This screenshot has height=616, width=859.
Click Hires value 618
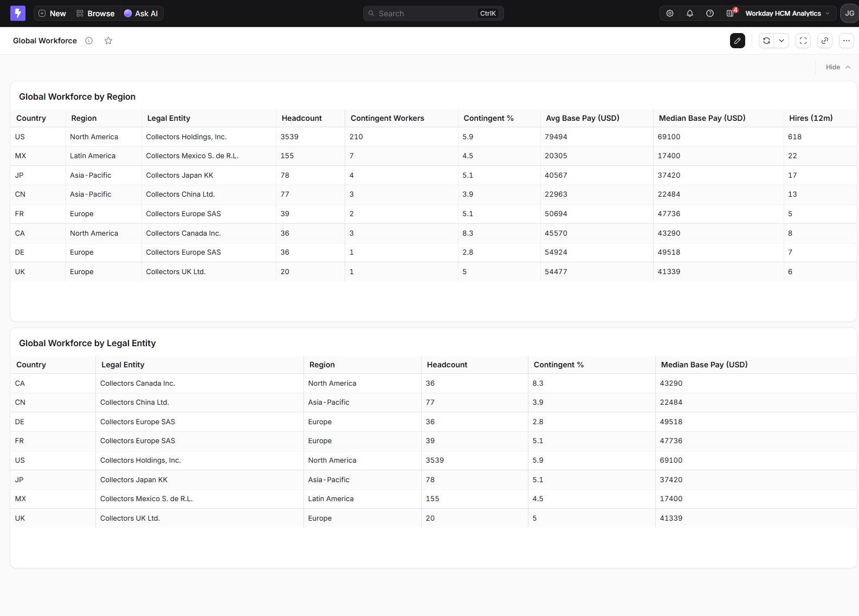pos(795,137)
